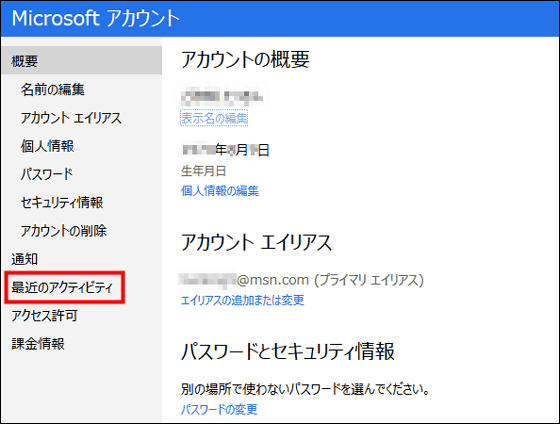Click the blurred birth date value
Screen dimensions: 560x424
pyautogui.click(x=225, y=150)
